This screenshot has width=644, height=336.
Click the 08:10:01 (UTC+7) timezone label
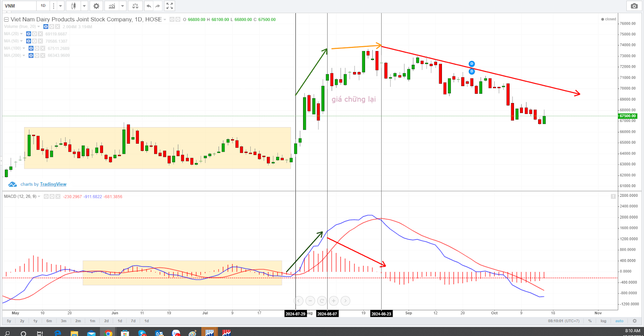point(563,321)
